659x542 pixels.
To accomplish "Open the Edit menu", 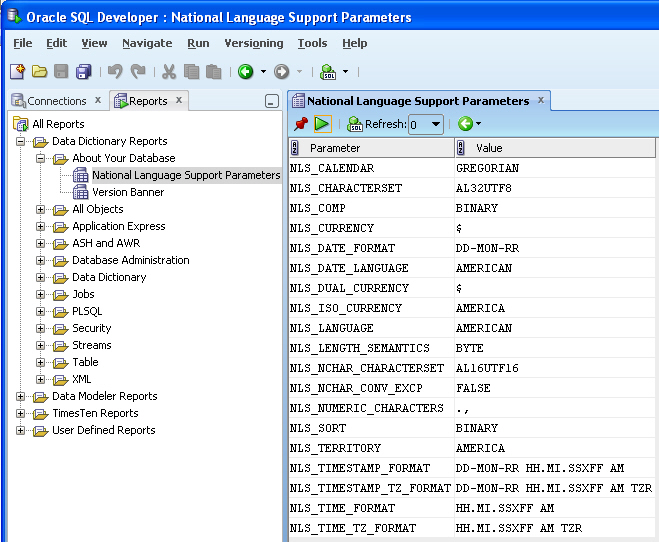I will (x=56, y=43).
